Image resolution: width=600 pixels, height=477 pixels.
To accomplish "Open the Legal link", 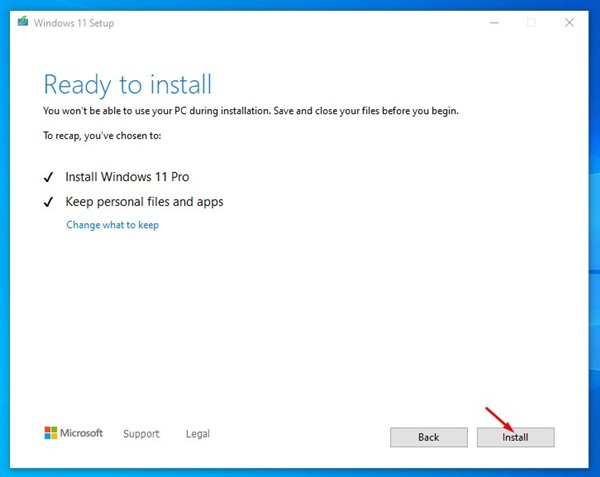I will tap(197, 433).
